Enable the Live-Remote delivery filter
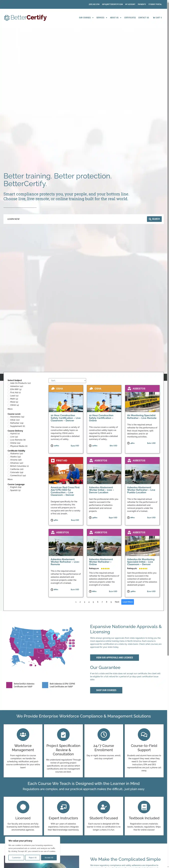The height and width of the screenshot is (868, 169). [9, 440]
